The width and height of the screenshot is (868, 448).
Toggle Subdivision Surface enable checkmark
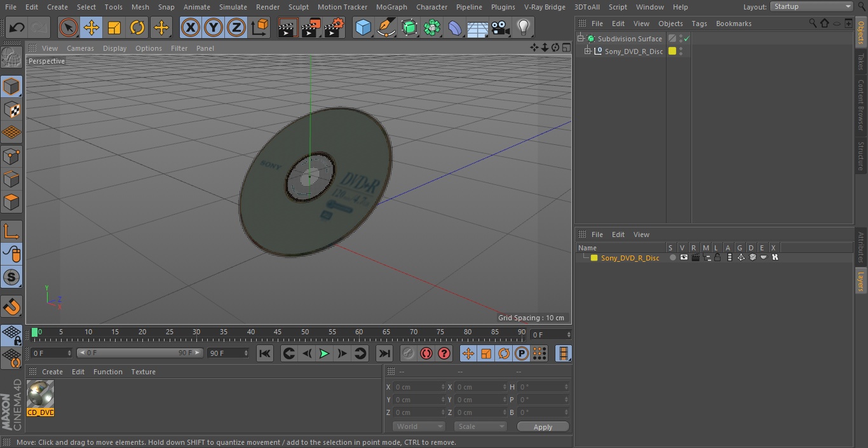(687, 39)
